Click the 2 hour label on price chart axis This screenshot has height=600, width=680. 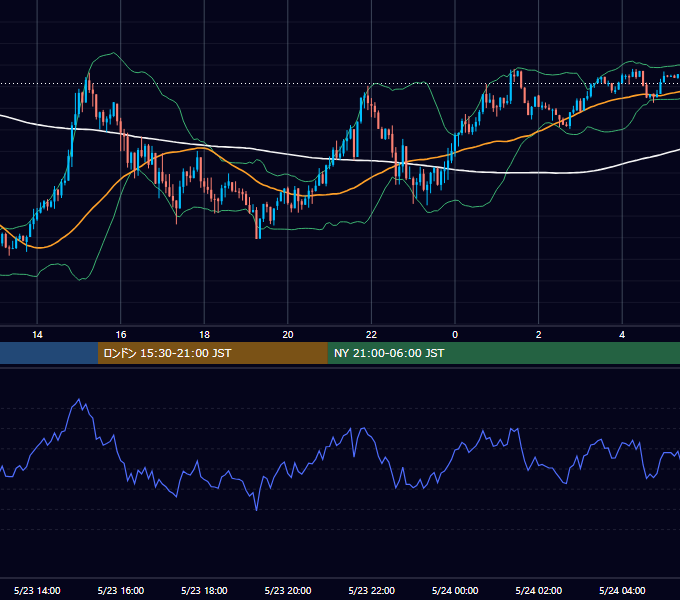point(538,335)
